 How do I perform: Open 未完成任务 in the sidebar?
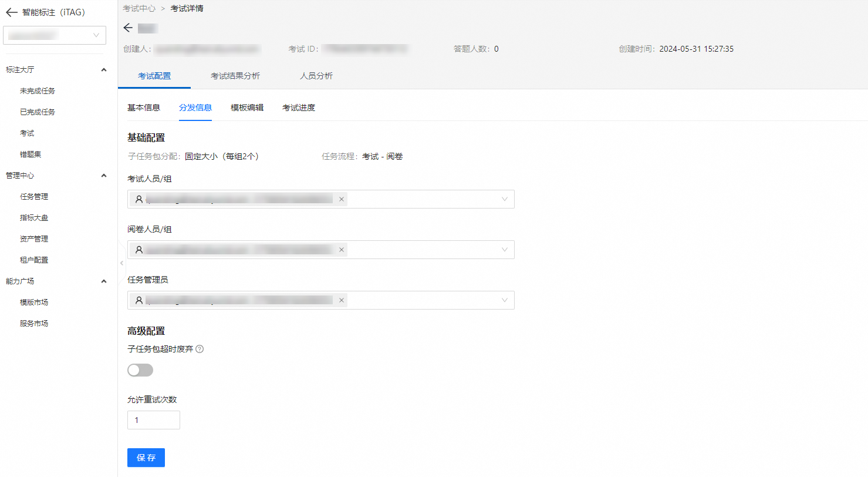coord(38,91)
